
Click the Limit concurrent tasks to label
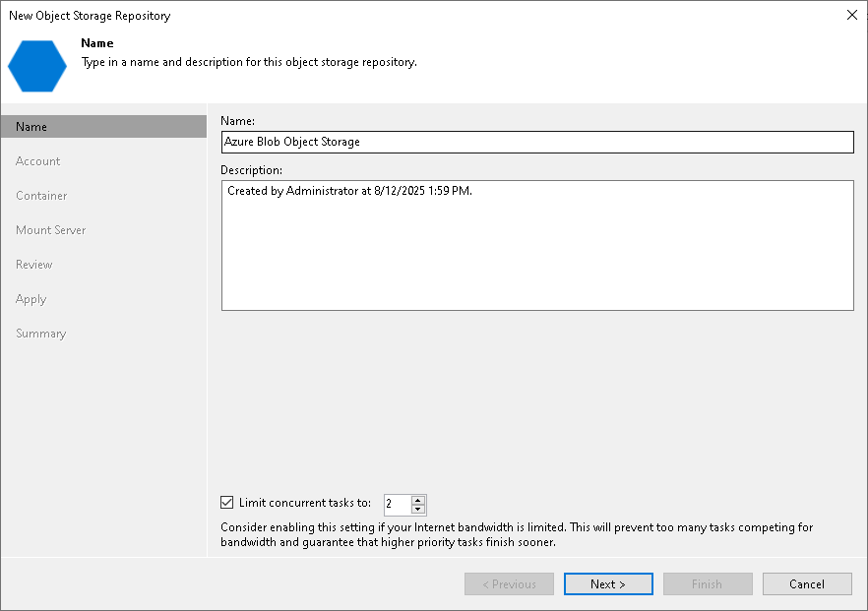tap(305, 503)
